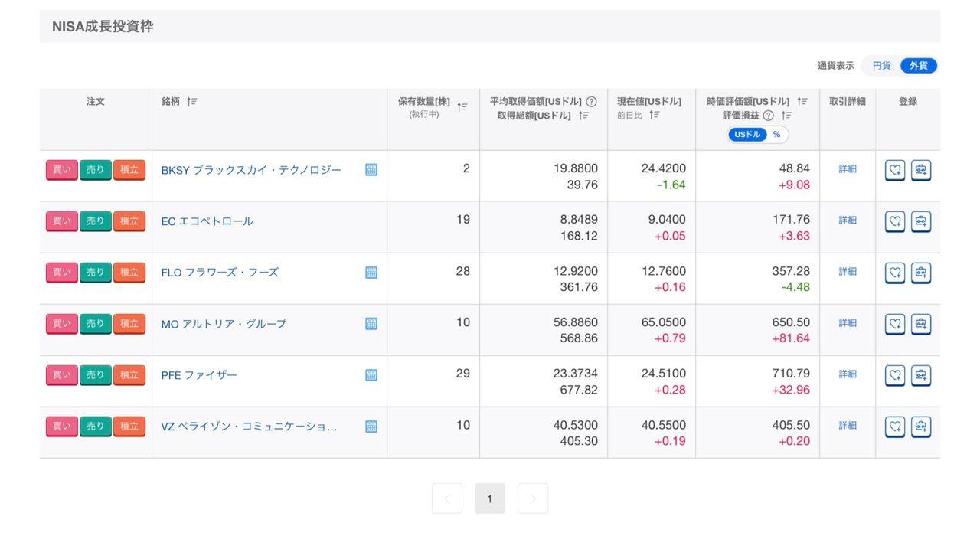Screen dimensions: 980x536
Task: Click the heart favorite icon in EC row
Action: tap(894, 221)
